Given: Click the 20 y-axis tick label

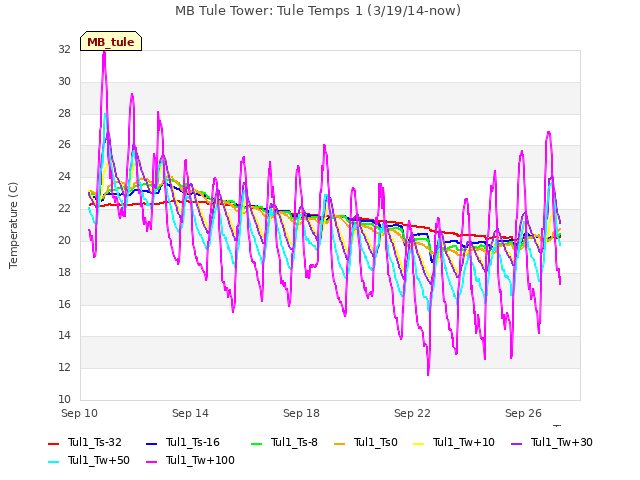Looking at the screenshot, I should click(64, 240).
